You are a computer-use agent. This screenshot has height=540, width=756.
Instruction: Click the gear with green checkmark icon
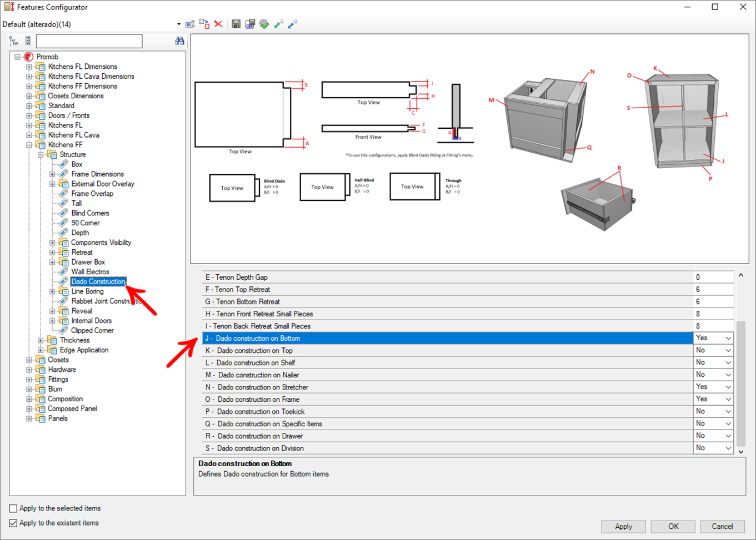pyautogui.click(x=264, y=24)
